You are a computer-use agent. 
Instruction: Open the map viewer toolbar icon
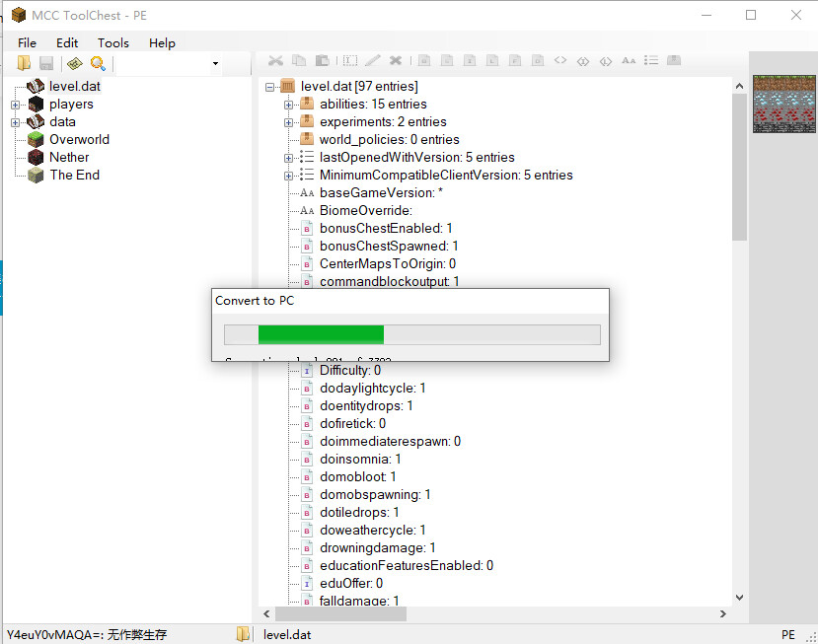(75, 63)
